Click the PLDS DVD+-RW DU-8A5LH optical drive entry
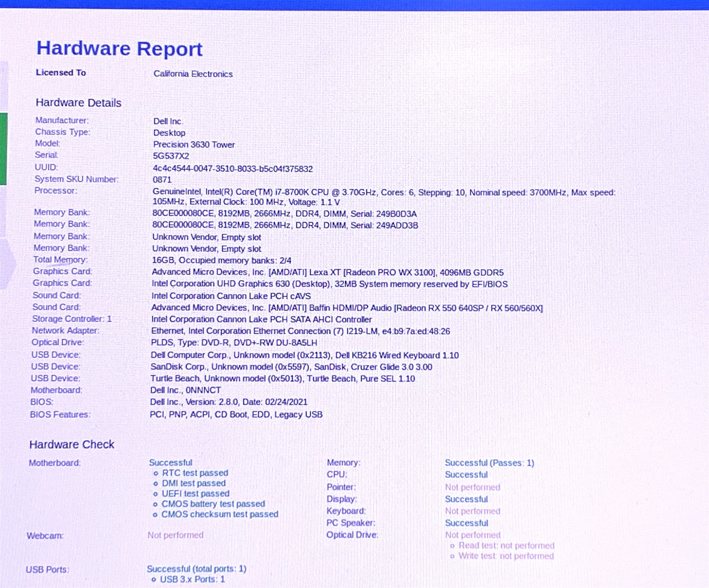Viewport: 709px width, 588px height. coord(234,343)
